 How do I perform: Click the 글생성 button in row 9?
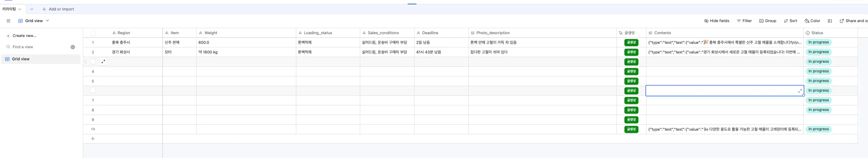631,119
